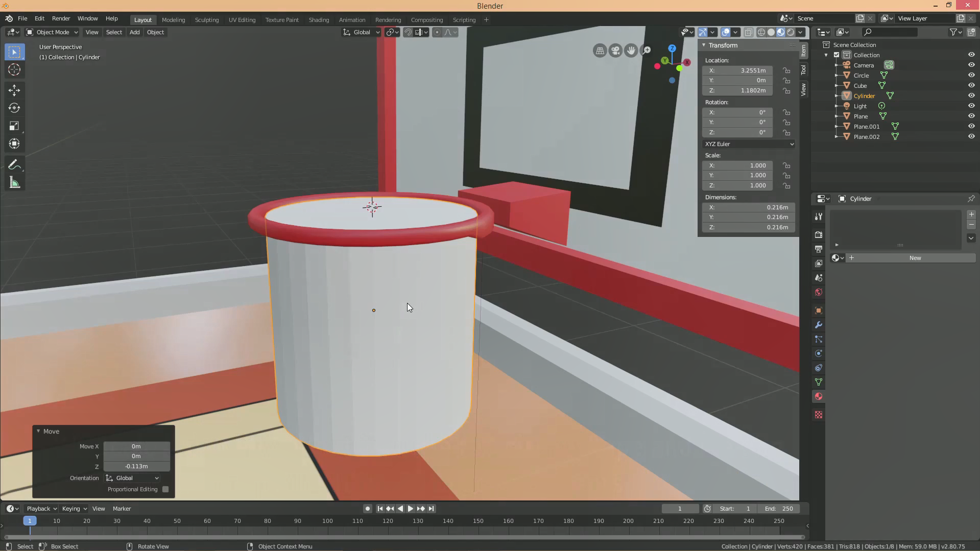Open the Material properties tab icon
Screen dimensions: 980x551
(x=819, y=396)
